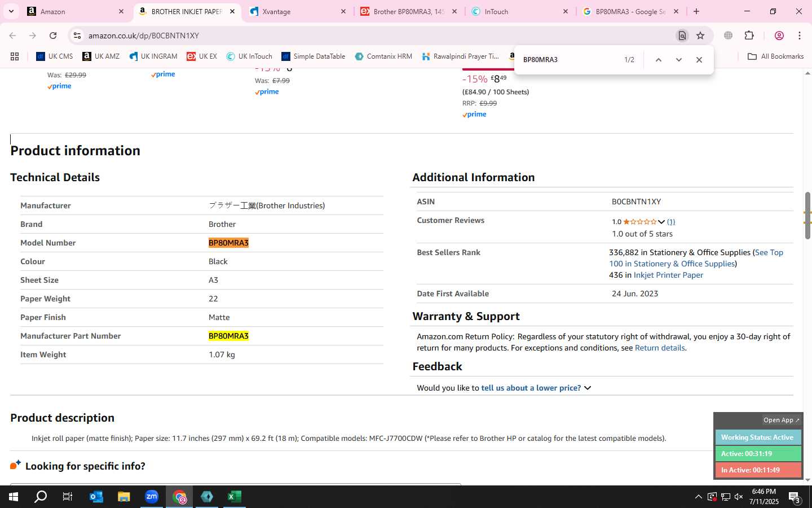The height and width of the screenshot is (508, 812).
Task: Click Working Status: Active indicator
Action: 758,437
